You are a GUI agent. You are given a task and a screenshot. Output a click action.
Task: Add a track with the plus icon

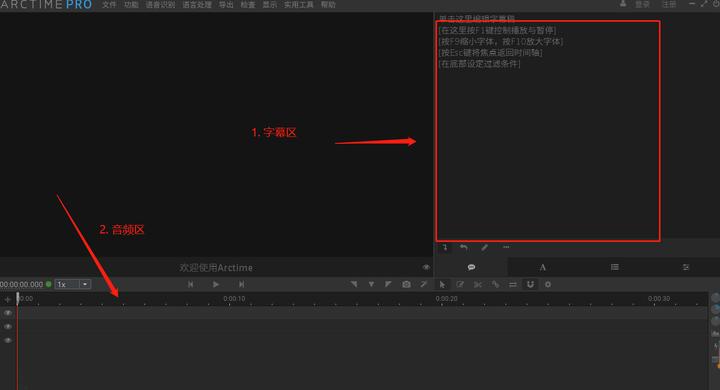[x=7, y=300]
